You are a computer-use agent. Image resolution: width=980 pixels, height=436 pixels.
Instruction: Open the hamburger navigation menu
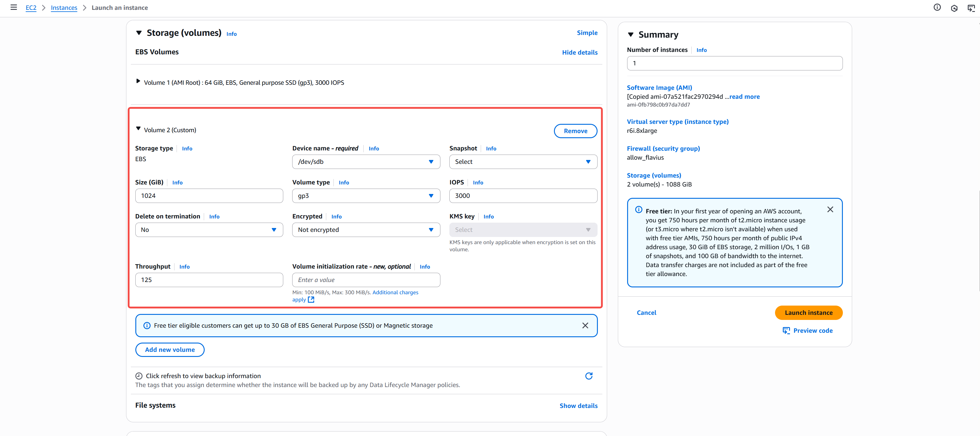pyautogui.click(x=14, y=7)
